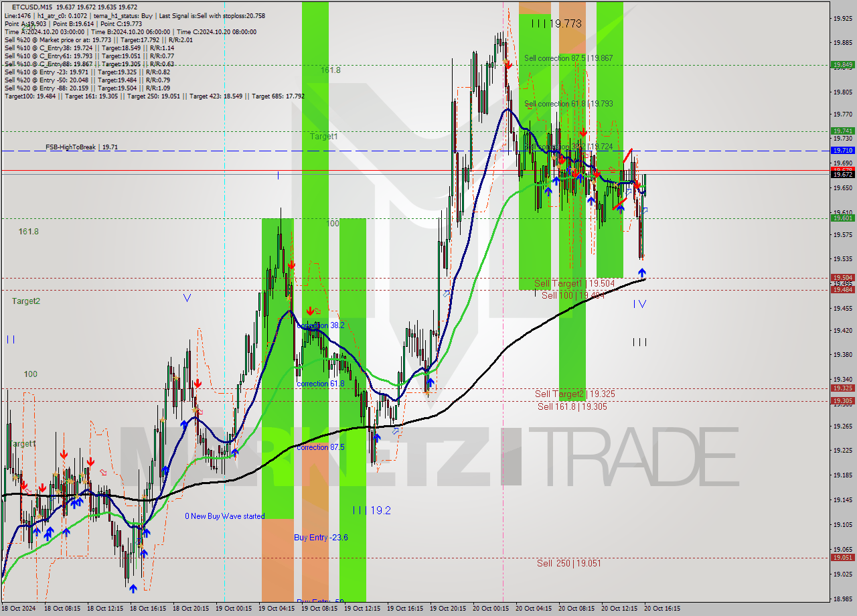Click the '18 Oct 08:15' time label
The height and width of the screenshot is (616, 857).
(63, 609)
